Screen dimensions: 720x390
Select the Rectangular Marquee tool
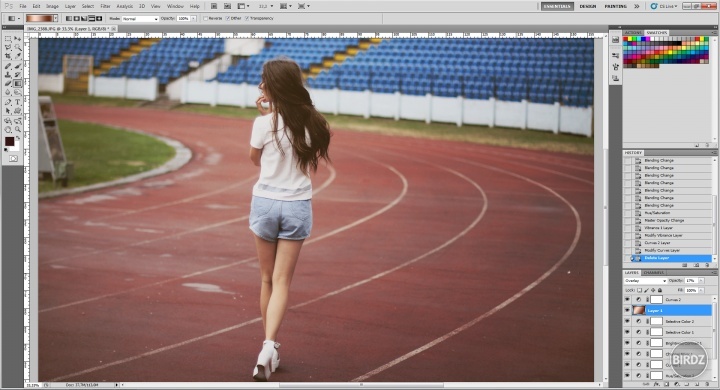tap(8, 39)
